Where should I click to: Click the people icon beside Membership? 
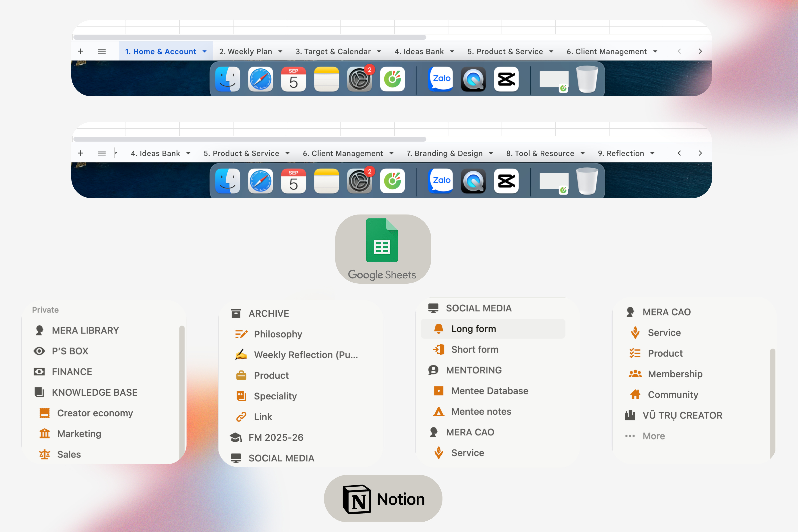635,374
